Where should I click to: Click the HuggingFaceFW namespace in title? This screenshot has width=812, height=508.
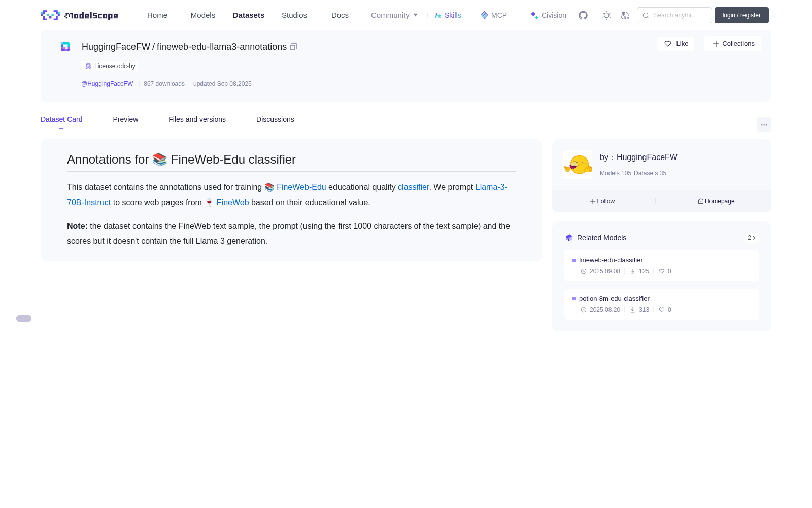point(116,47)
